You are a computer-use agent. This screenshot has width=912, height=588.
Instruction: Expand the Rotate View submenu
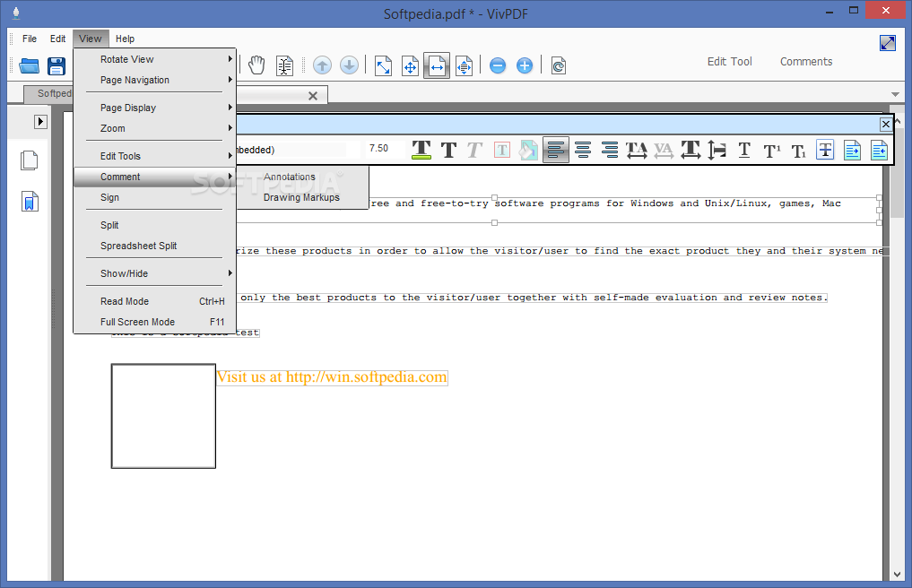[x=155, y=59]
